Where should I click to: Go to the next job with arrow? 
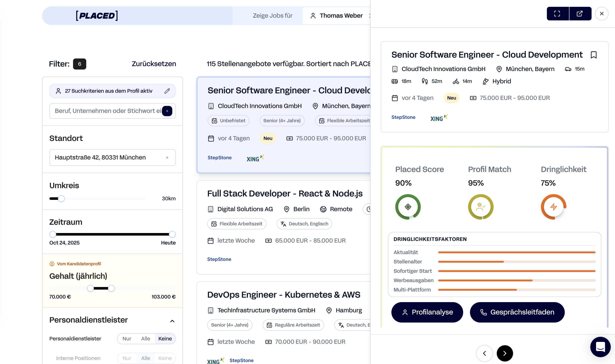point(504,353)
